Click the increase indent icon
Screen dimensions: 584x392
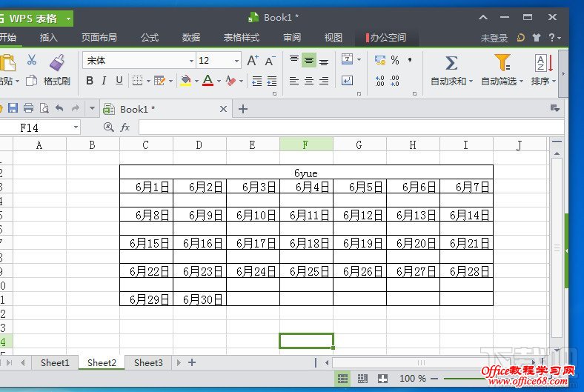(272, 81)
